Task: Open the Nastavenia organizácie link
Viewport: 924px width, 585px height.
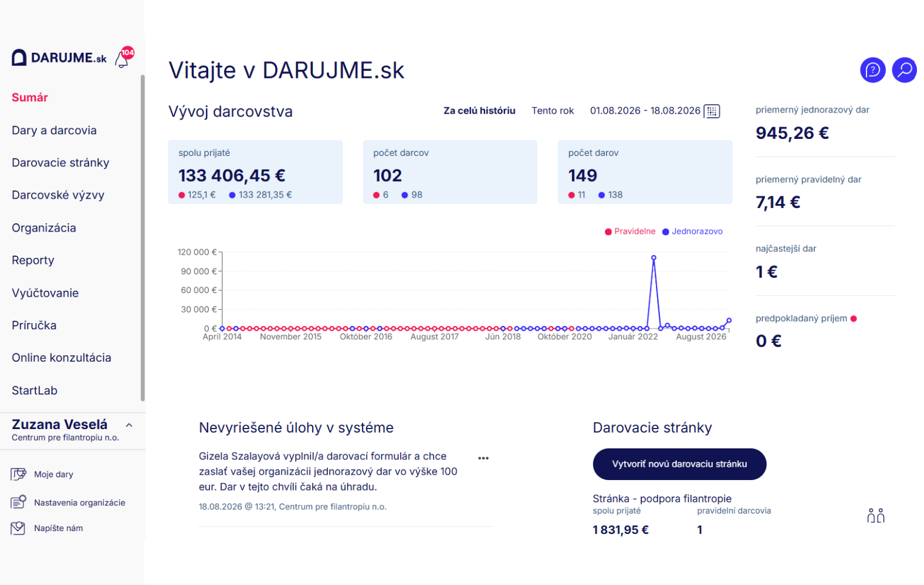Action: [x=80, y=502]
